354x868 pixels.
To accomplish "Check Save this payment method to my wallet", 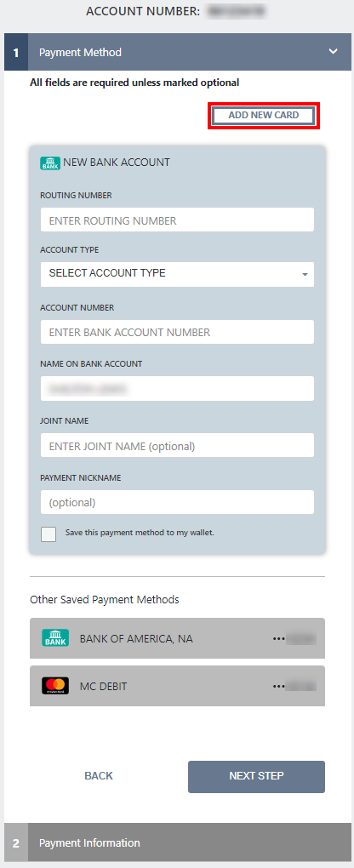I will click(49, 534).
